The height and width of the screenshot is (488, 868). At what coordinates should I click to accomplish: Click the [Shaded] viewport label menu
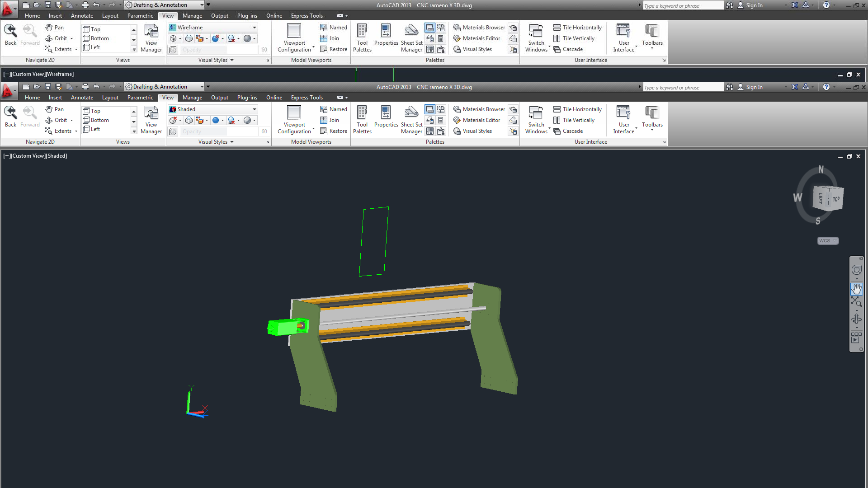tap(57, 156)
